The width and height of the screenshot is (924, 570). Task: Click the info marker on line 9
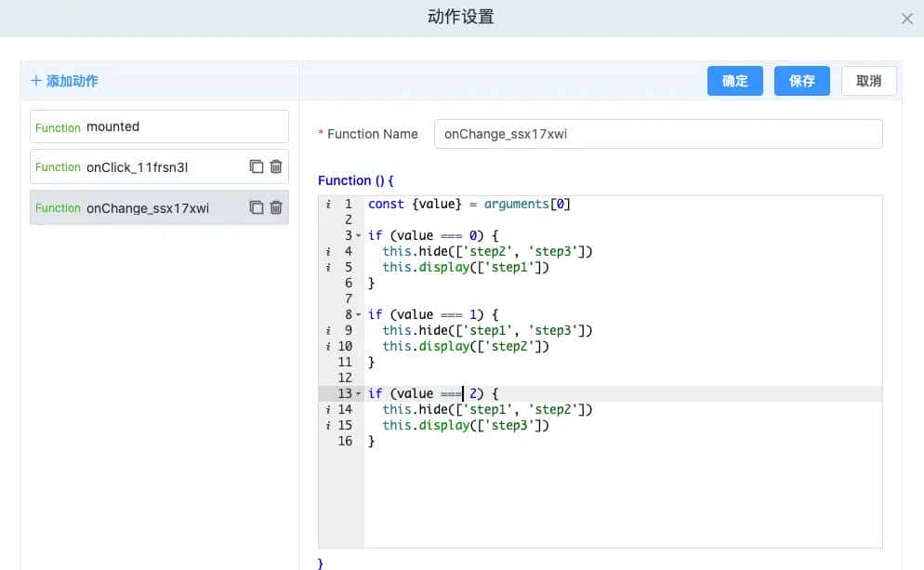coord(327,330)
